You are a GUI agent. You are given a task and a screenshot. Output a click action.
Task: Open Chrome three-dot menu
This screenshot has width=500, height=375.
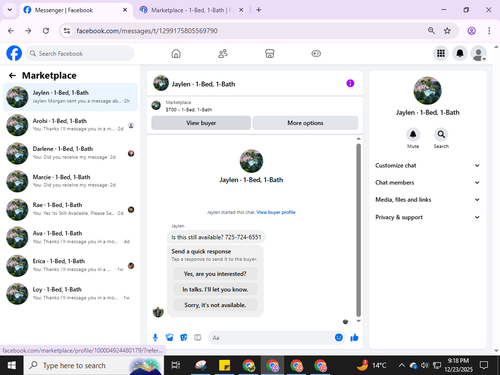(489, 31)
